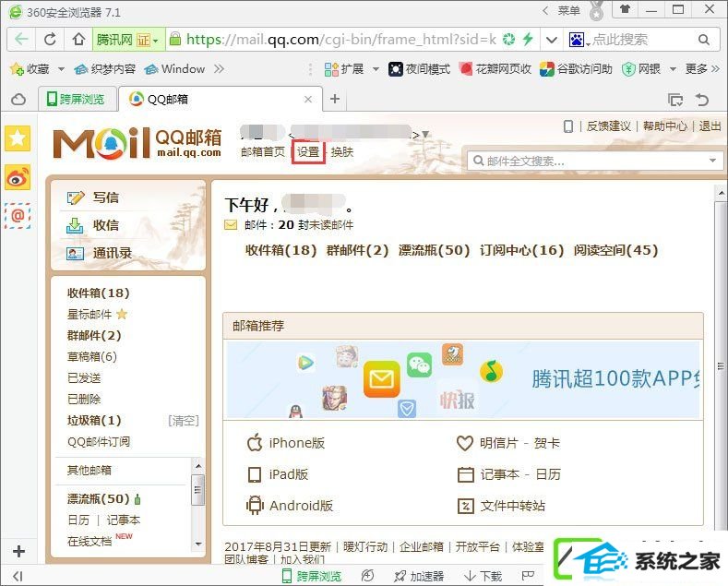This screenshot has width=728, height=586.
Task: Click 反馈建议 feedback link
Action: click(x=609, y=126)
